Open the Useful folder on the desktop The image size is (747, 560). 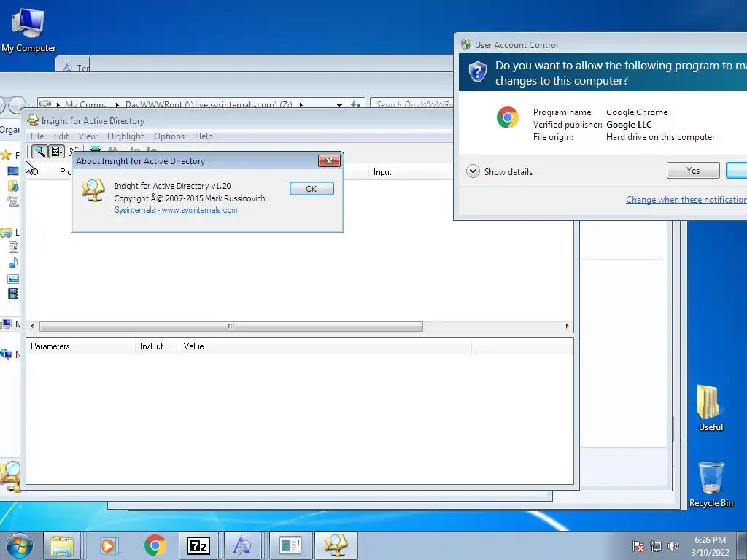(x=711, y=408)
